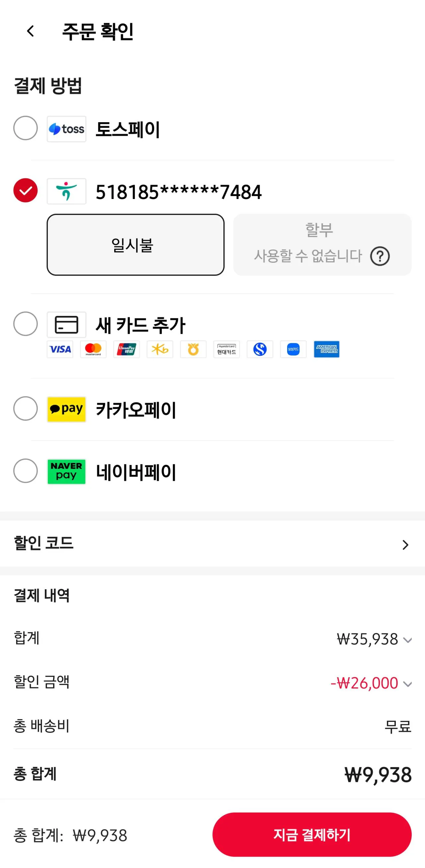Expand the 할인 금액 details chevron
This screenshot has width=425, height=868.
[407, 684]
